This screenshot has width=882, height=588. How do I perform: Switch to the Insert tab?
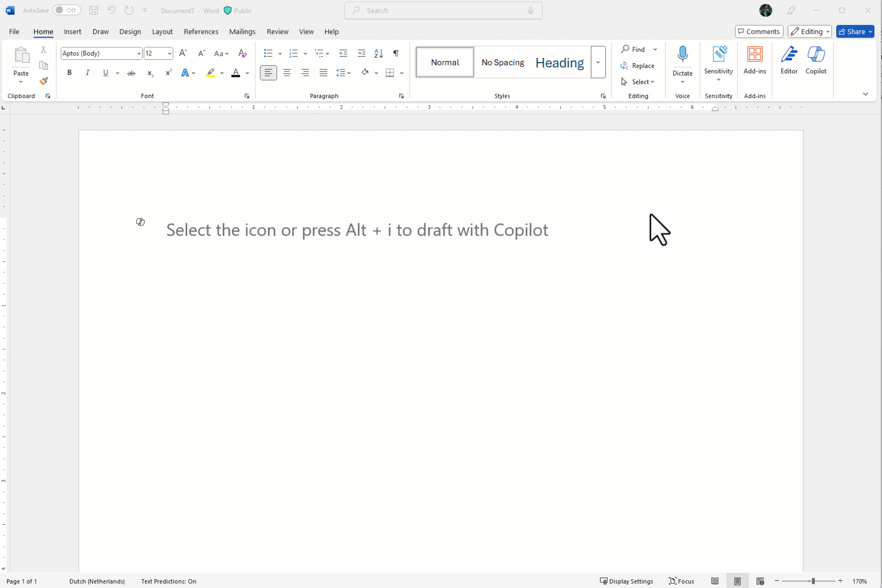point(72,32)
